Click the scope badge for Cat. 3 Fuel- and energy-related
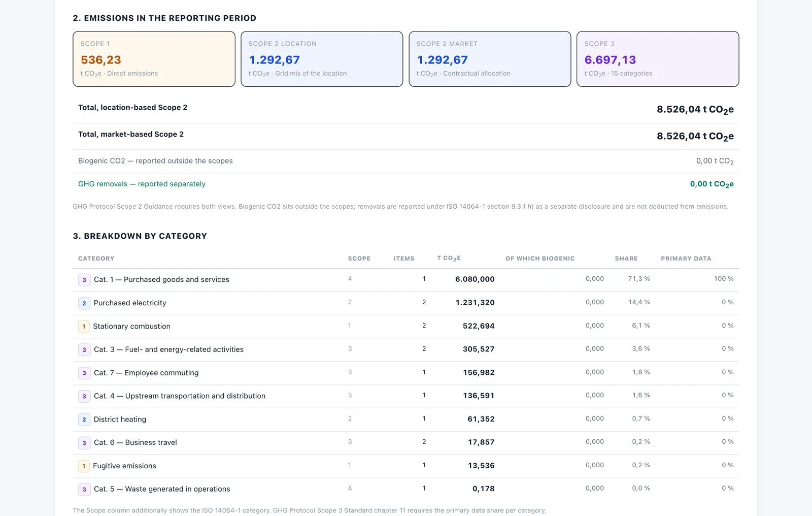Screen dimensions: 812x516 [84, 350]
